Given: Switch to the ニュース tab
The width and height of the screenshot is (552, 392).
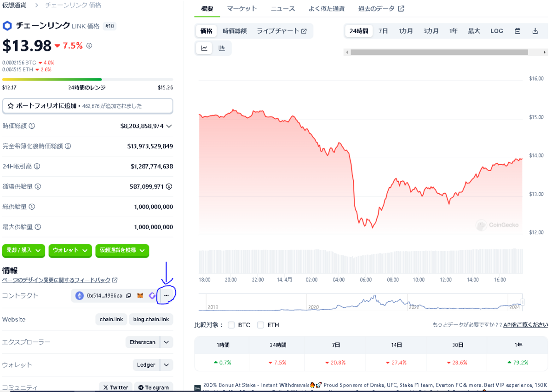Looking at the screenshot, I should [283, 9].
